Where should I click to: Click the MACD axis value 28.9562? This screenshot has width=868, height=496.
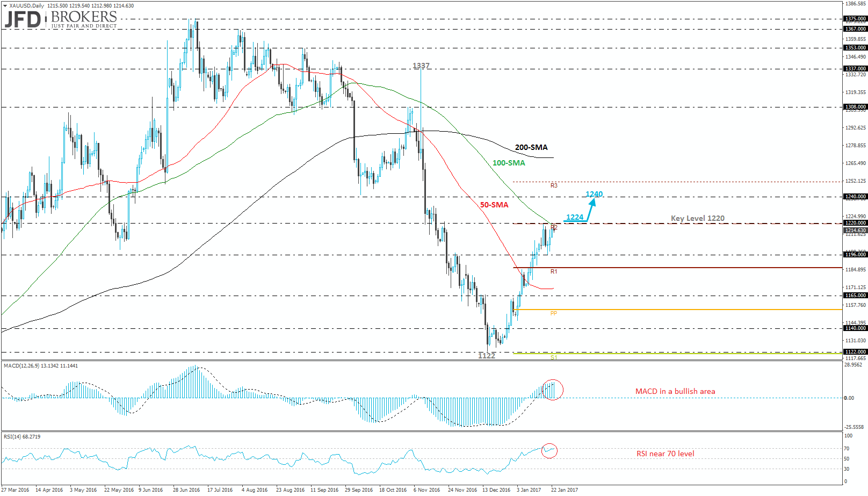coord(853,365)
